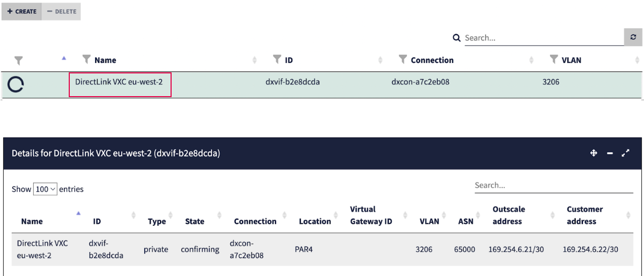Focus the top Search field
The width and height of the screenshot is (644, 276).
pyautogui.click(x=543, y=38)
